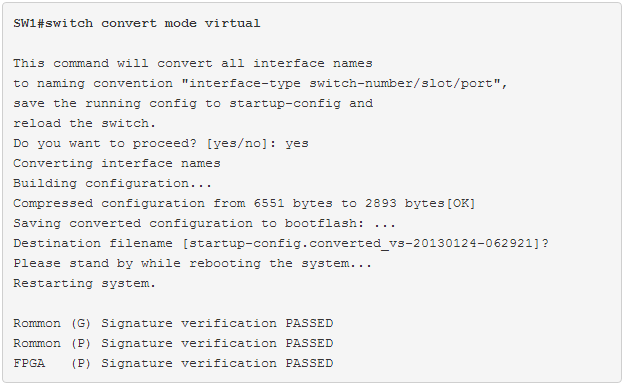Click the 'switch convert mode virtual' command text
Viewport: 623px width, 386px height.
153,23
